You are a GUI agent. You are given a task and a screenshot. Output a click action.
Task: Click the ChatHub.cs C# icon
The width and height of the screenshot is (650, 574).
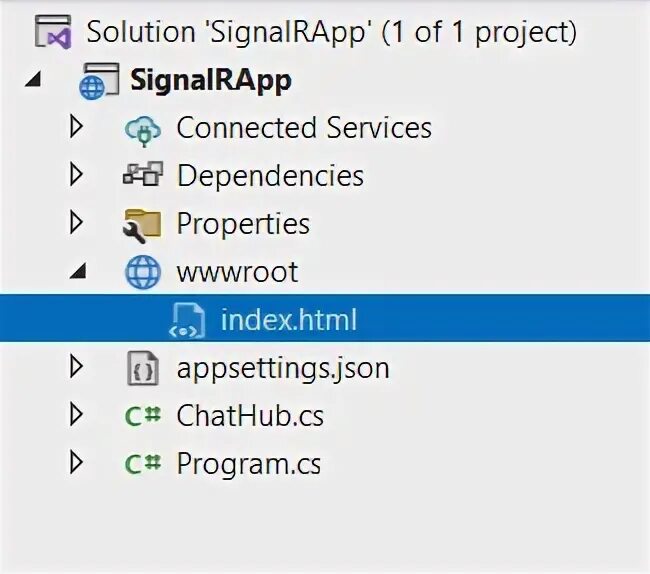coord(142,416)
